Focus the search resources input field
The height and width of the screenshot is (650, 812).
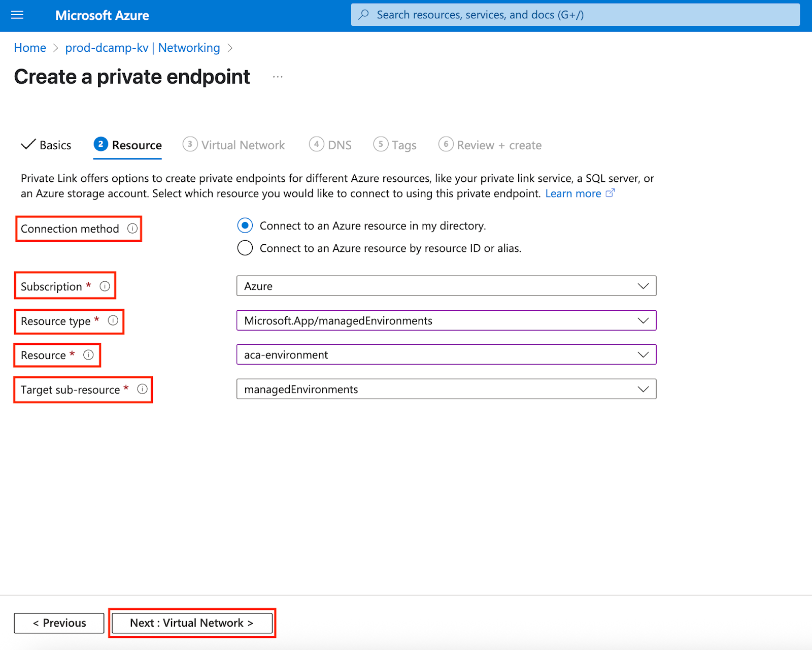[x=576, y=15]
